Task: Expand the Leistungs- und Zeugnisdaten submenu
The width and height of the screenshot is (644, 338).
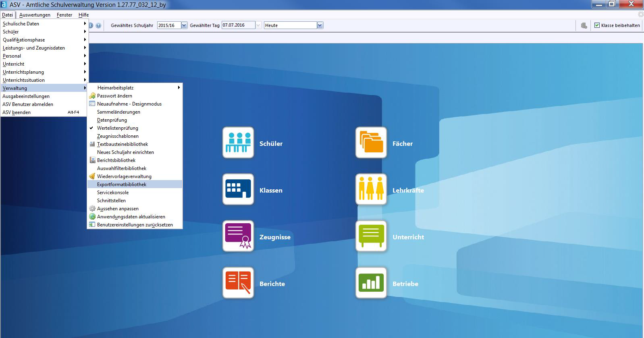Action: 44,48
